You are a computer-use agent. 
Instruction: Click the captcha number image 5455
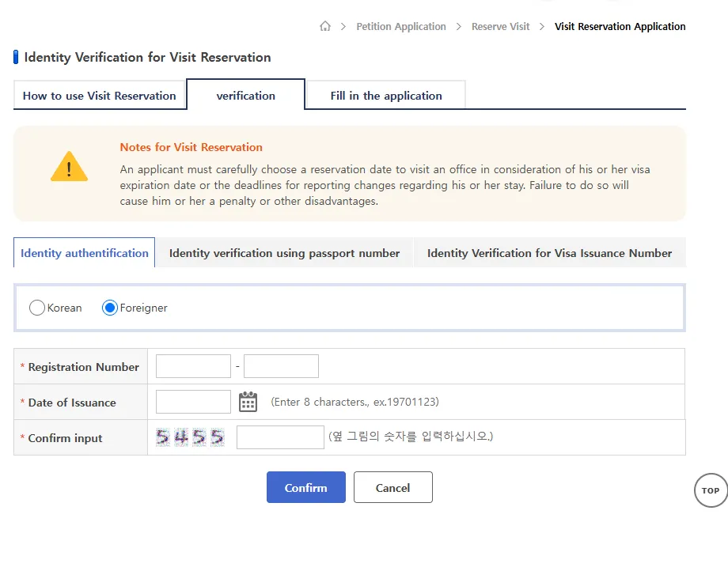[190, 437]
